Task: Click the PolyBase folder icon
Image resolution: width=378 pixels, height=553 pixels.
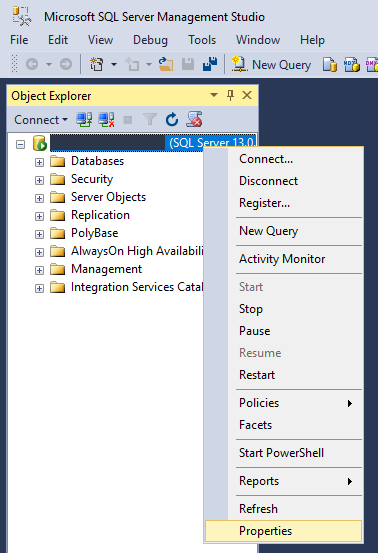Action: (x=57, y=233)
